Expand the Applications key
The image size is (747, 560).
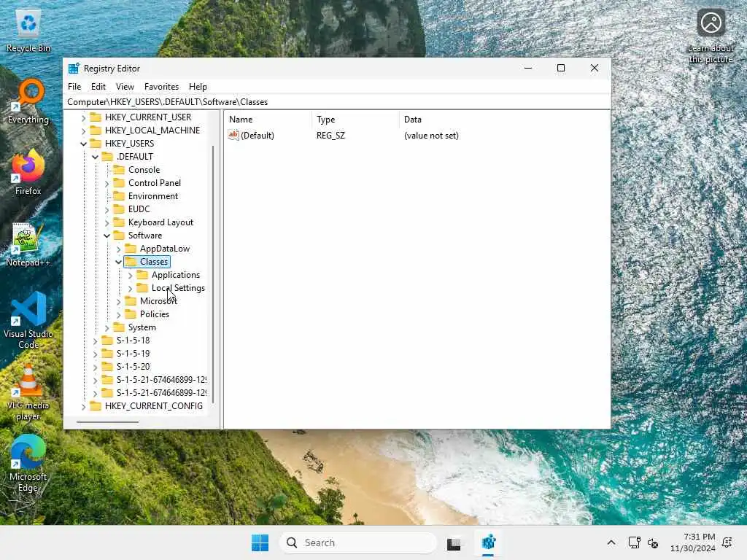point(130,275)
